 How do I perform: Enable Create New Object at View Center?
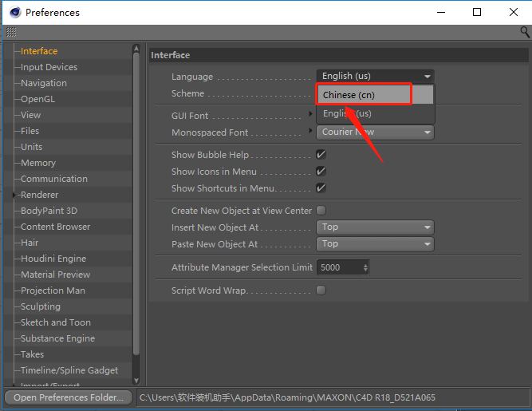[x=321, y=211]
